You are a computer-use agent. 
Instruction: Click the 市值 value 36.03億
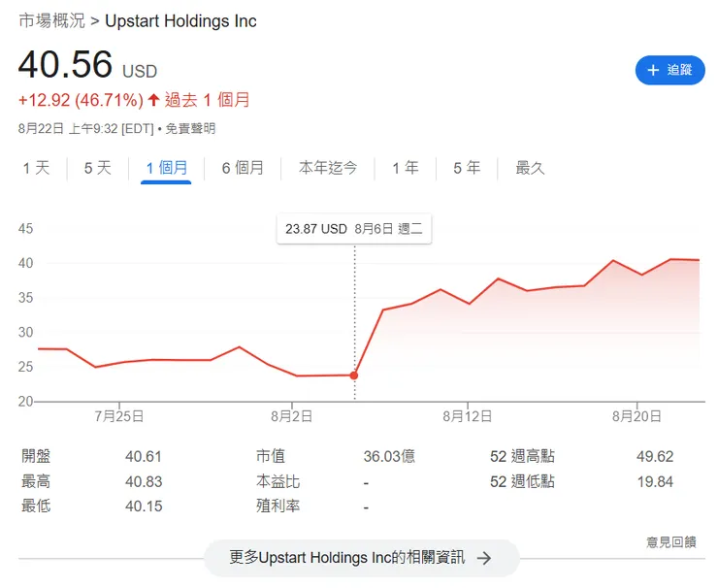tap(389, 457)
